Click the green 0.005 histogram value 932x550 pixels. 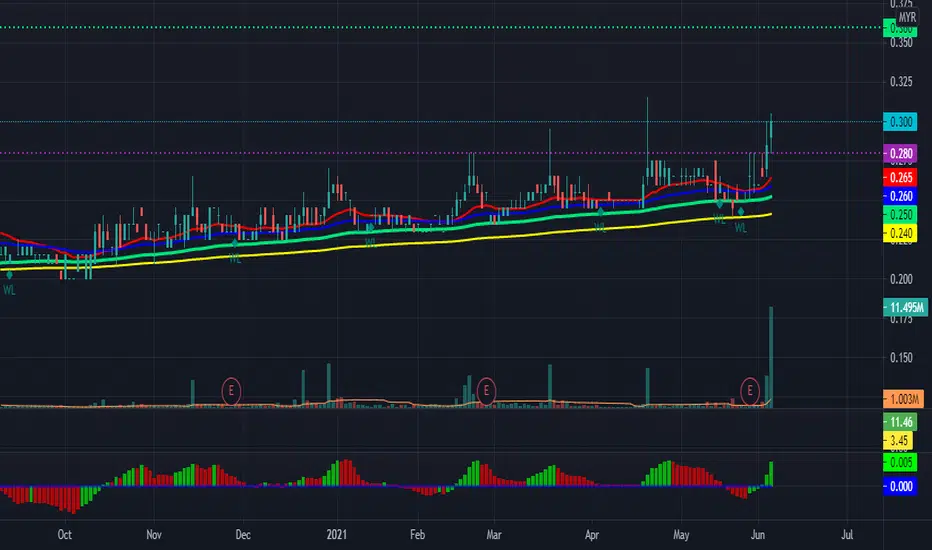coord(900,463)
